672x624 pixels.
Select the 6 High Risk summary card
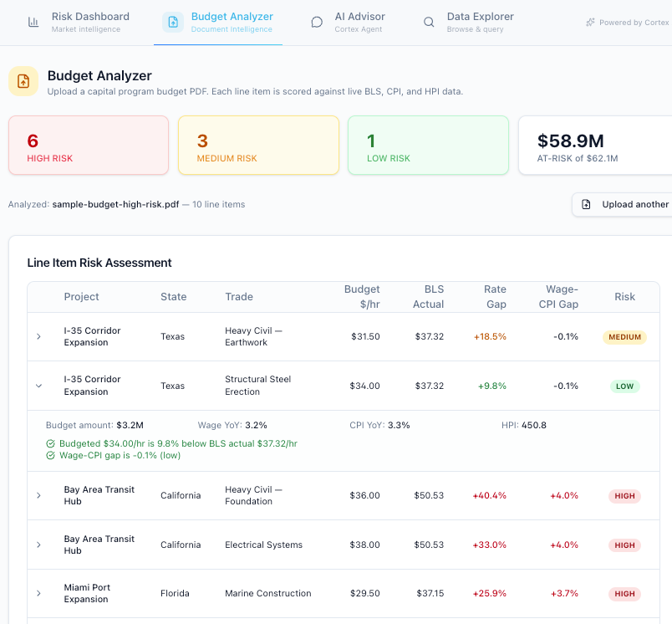[x=89, y=145]
